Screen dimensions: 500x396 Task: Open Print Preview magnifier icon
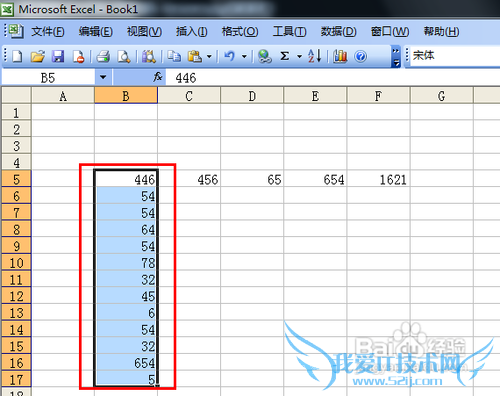(124, 56)
